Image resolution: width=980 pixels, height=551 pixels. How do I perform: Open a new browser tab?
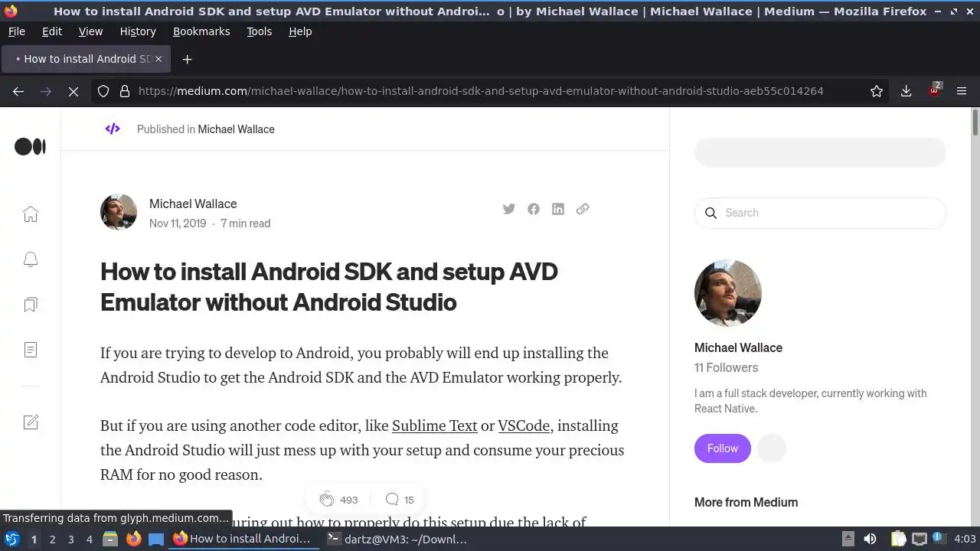click(x=187, y=59)
